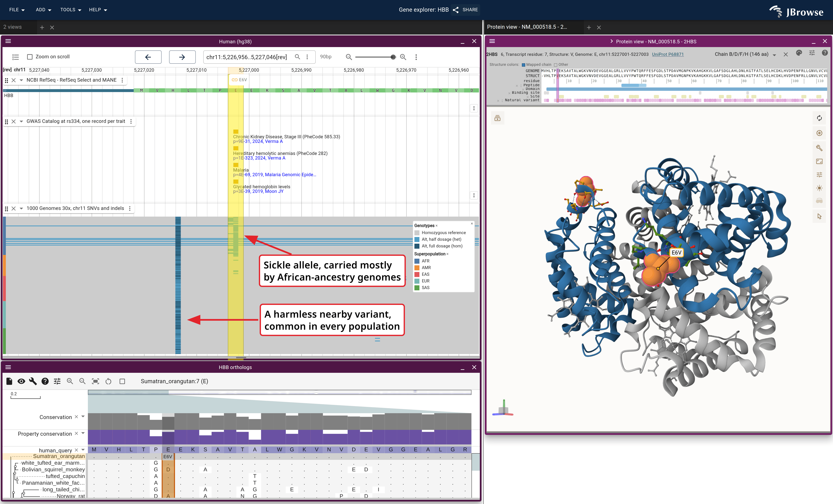The width and height of the screenshot is (833, 504).
Task: Click the wrench tools icon in orthologs toolbar
Action: pyautogui.click(x=33, y=381)
